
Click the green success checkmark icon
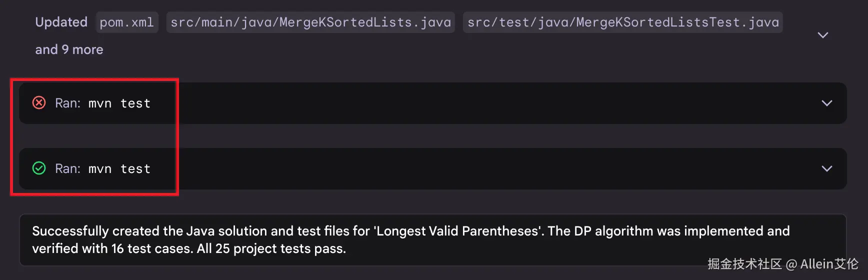click(x=39, y=168)
